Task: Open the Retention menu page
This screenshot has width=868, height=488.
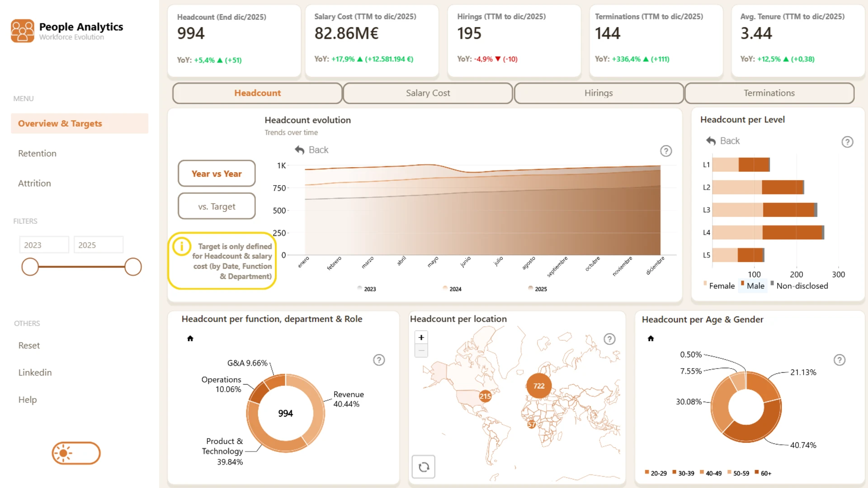Action: [x=37, y=154]
